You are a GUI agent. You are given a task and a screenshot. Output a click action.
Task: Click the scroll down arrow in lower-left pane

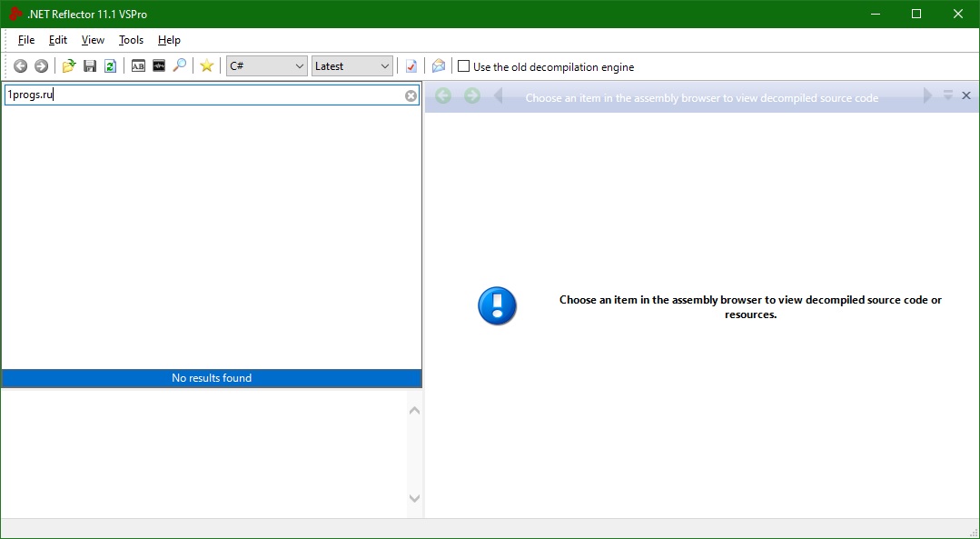coord(414,498)
